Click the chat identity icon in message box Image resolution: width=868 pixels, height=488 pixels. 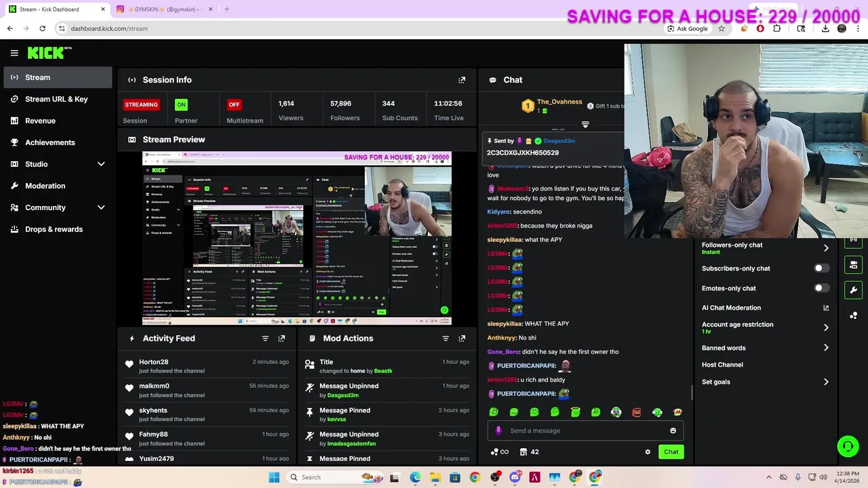click(x=498, y=430)
